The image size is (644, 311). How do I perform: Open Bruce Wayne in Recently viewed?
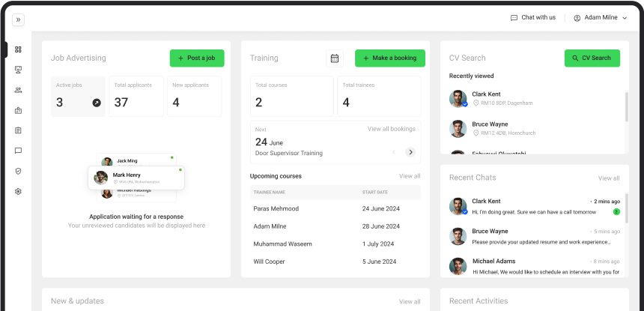536,129
